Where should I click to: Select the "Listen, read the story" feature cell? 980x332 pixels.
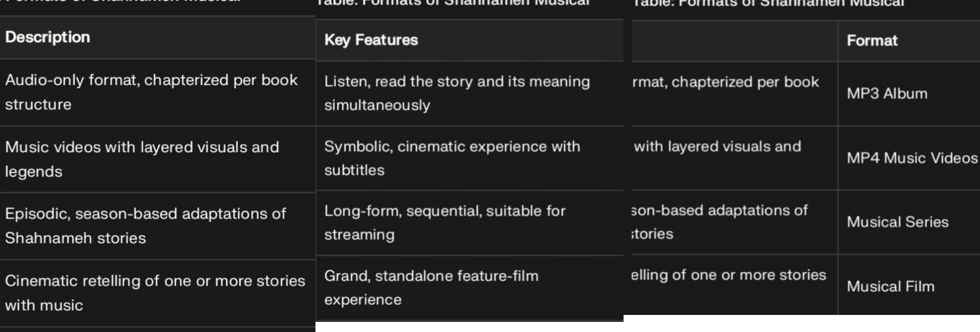(x=457, y=93)
